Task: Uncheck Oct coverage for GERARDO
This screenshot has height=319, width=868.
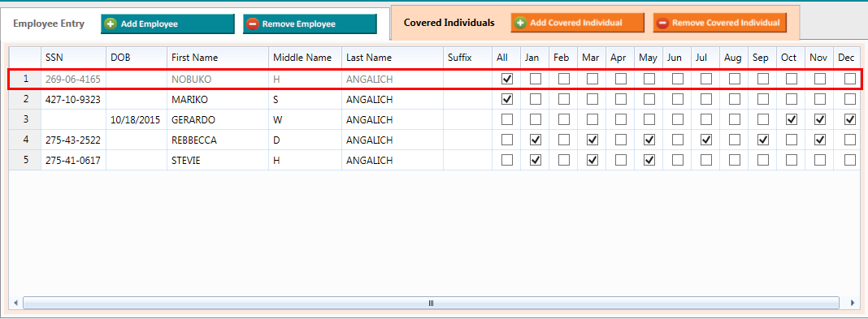Action: point(792,119)
